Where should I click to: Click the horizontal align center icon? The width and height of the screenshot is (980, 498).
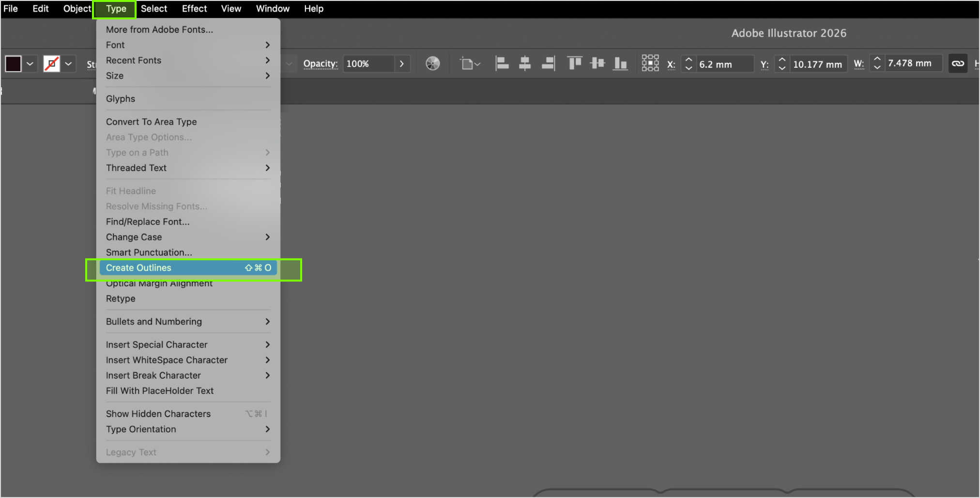(x=525, y=63)
